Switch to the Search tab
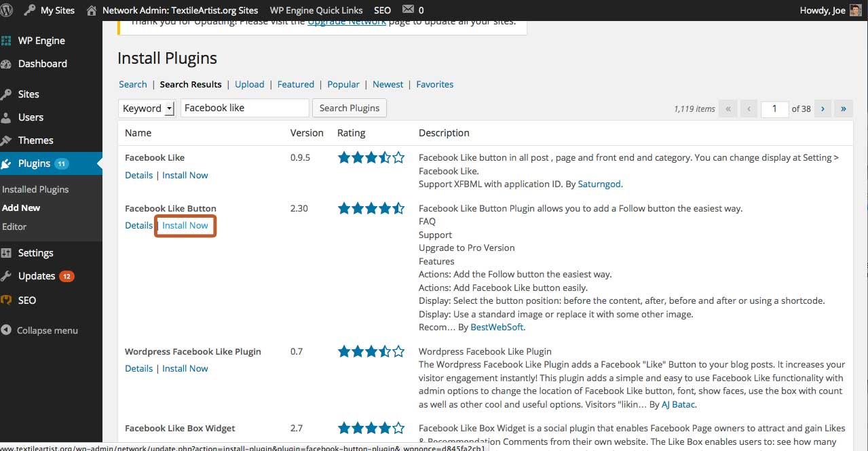868x451 pixels. pyautogui.click(x=133, y=84)
